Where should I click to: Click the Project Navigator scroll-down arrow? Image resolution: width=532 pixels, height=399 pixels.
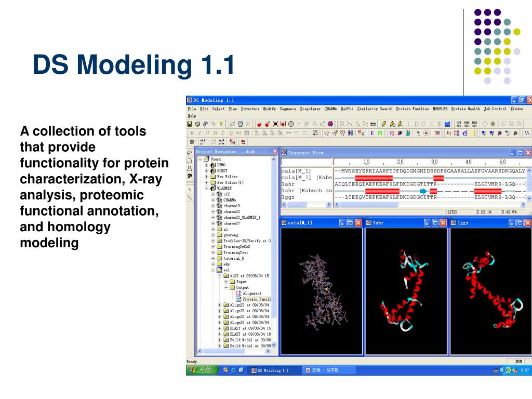pos(273,345)
